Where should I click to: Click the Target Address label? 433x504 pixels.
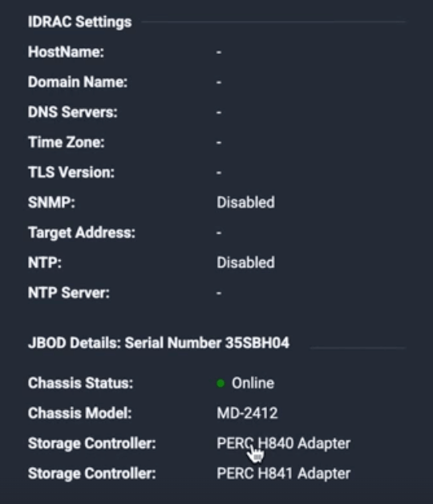pyautogui.click(x=82, y=233)
